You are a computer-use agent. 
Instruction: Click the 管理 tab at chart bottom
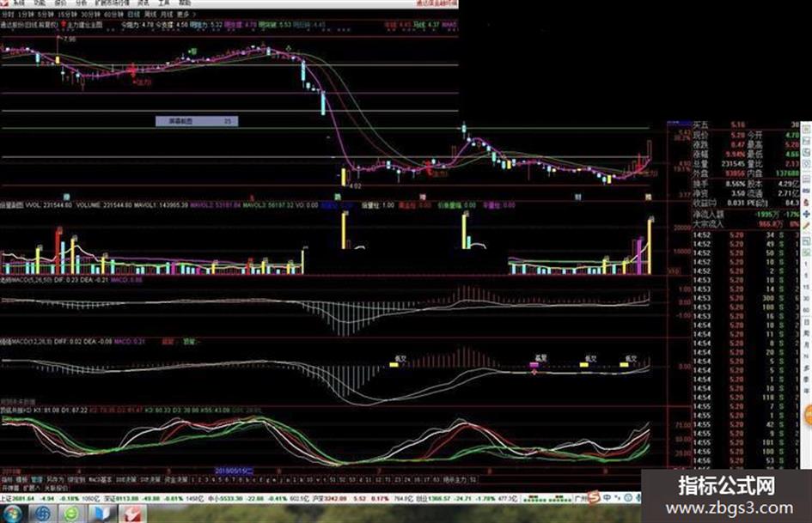[37, 480]
